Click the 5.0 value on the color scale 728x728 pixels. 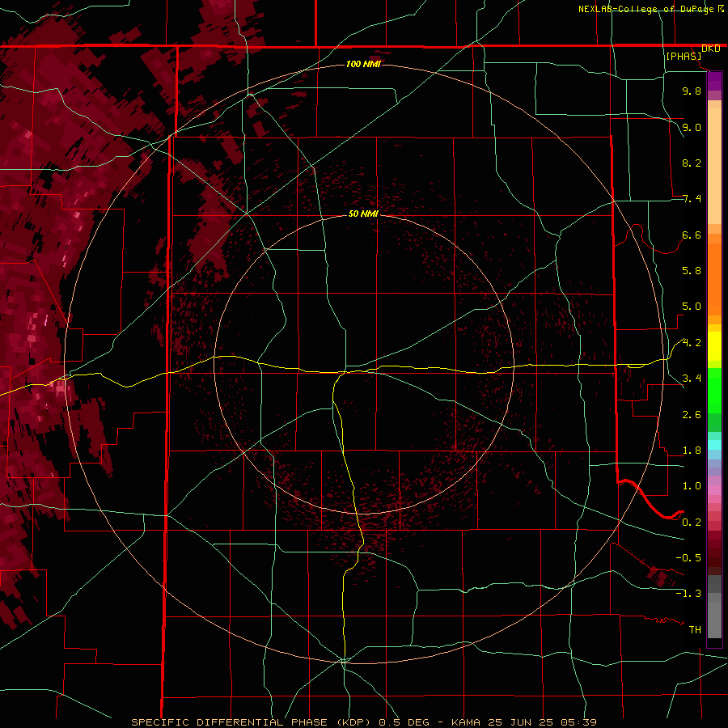(692, 307)
